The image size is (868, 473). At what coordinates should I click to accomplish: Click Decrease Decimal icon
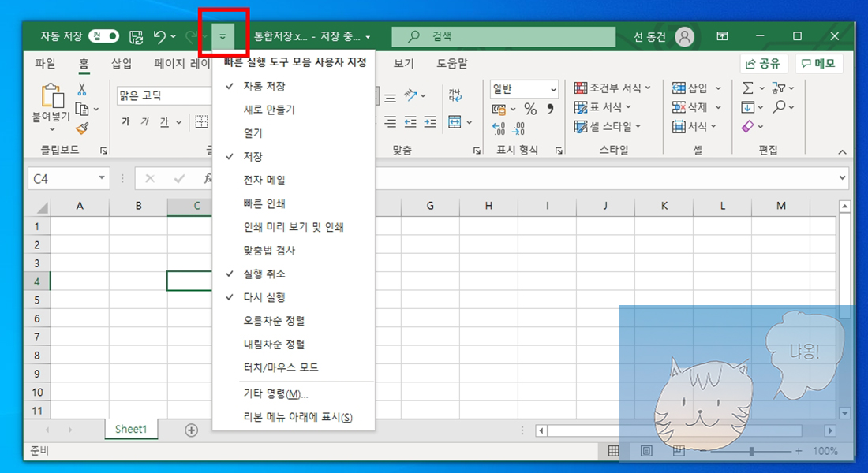click(x=518, y=129)
